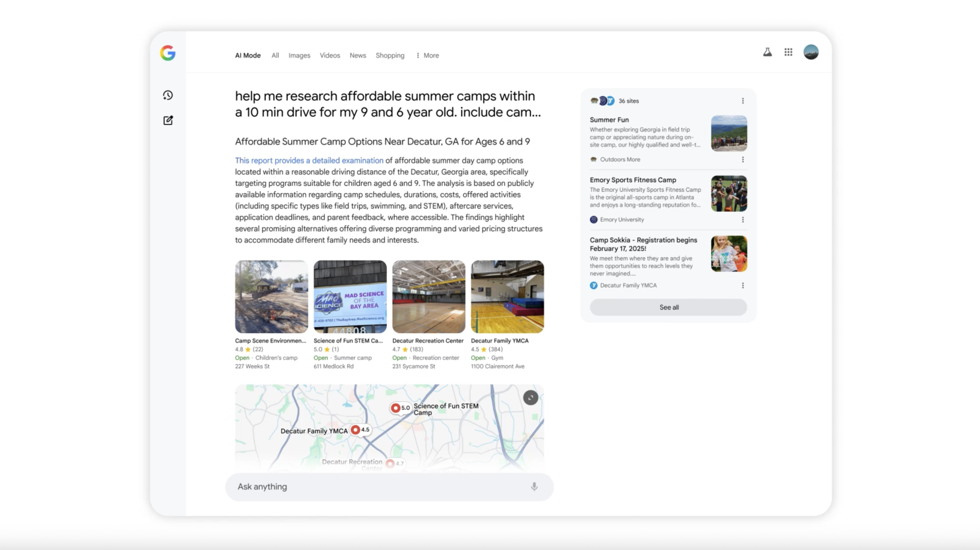Expand the map using the fullscreen icon
This screenshot has height=550, width=980.
531,397
